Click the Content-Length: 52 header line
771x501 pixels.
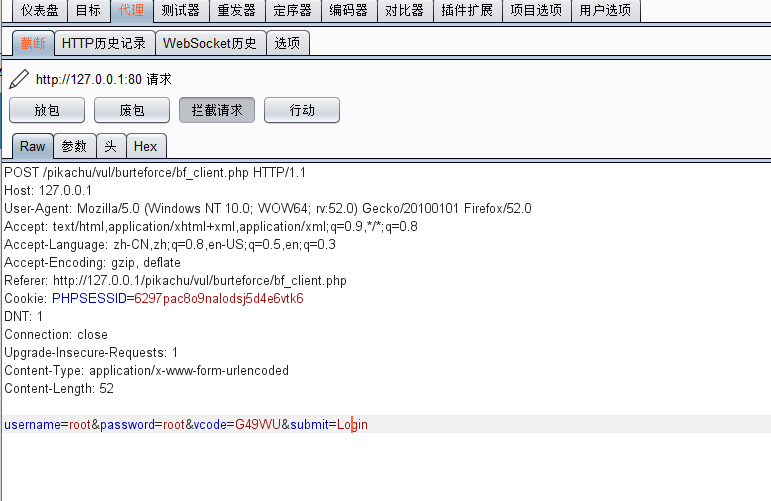[x=59, y=388]
